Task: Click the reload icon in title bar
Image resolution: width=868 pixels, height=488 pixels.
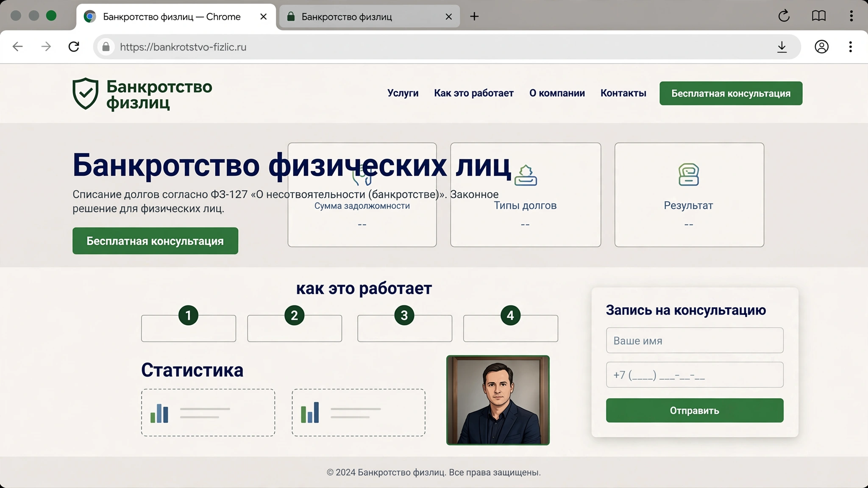Action: pos(784,16)
